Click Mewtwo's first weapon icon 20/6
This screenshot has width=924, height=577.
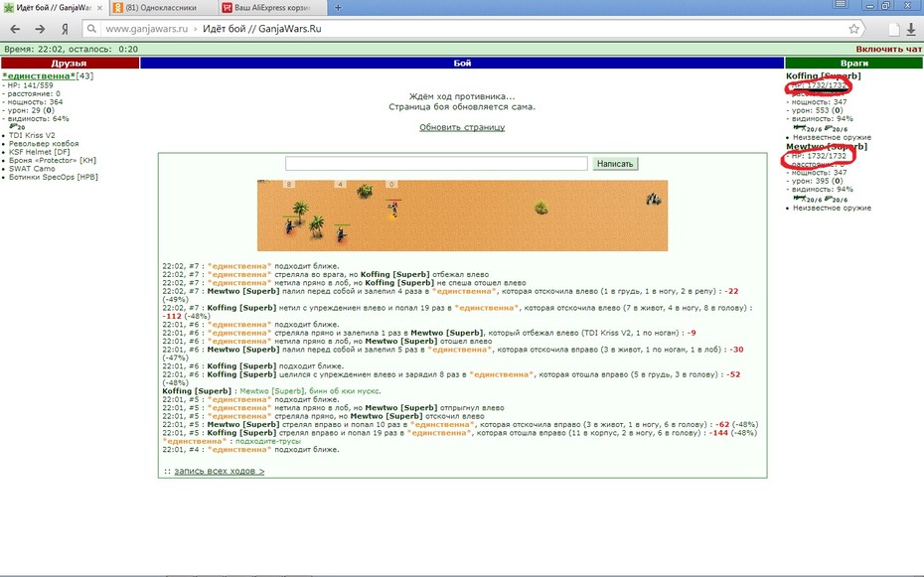(x=807, y=200)
